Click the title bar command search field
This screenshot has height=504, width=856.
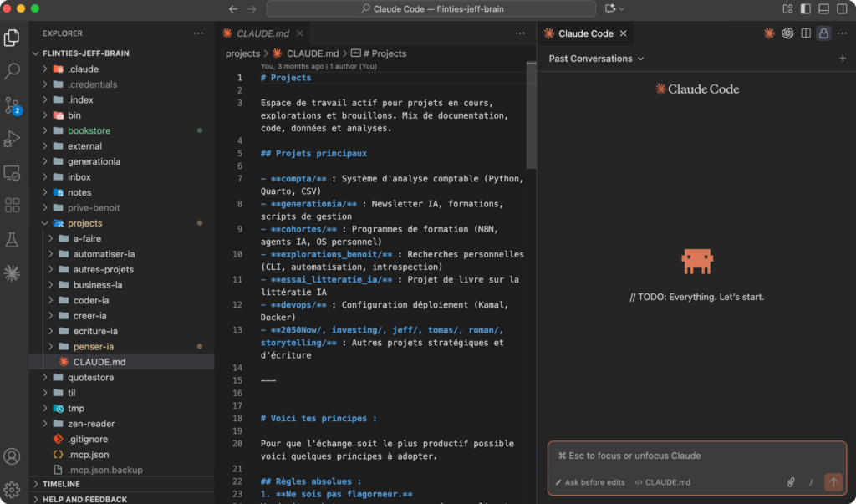pyautogui.click(x=431, y=8)
